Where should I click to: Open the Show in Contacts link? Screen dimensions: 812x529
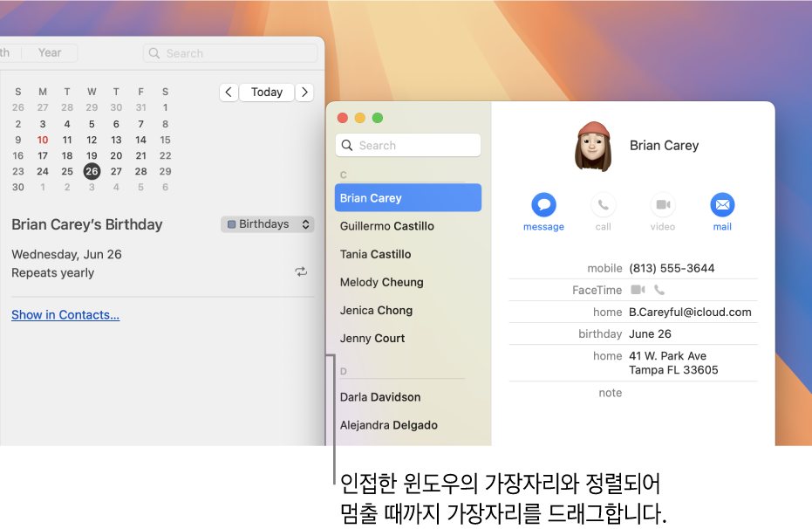tap(65, 314)
